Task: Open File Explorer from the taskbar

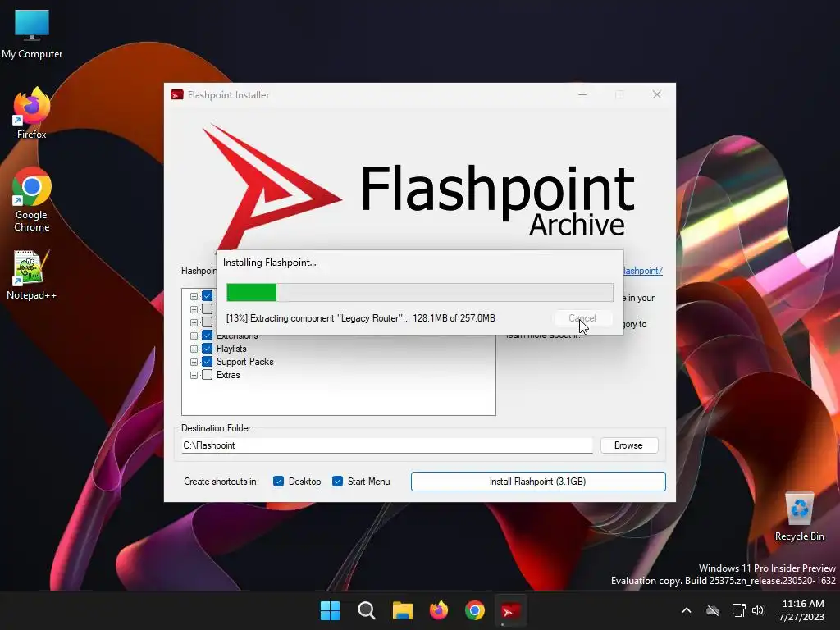Action: pyautogui.click(x=402, y=610)
